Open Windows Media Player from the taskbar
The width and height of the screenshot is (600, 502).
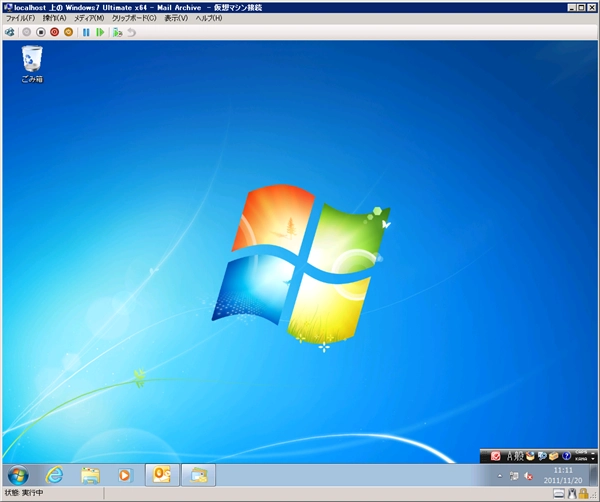[x=125, y=476]
